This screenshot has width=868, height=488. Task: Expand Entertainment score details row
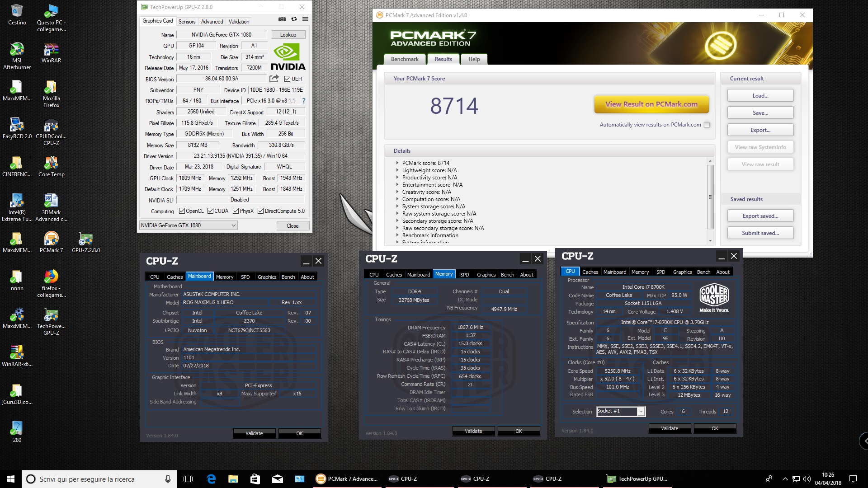point(397,185)
